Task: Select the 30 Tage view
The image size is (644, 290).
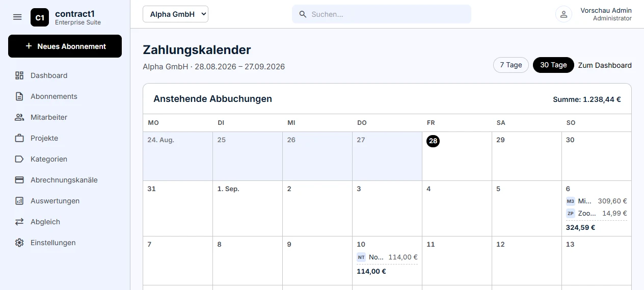Action: coord(553,65)
